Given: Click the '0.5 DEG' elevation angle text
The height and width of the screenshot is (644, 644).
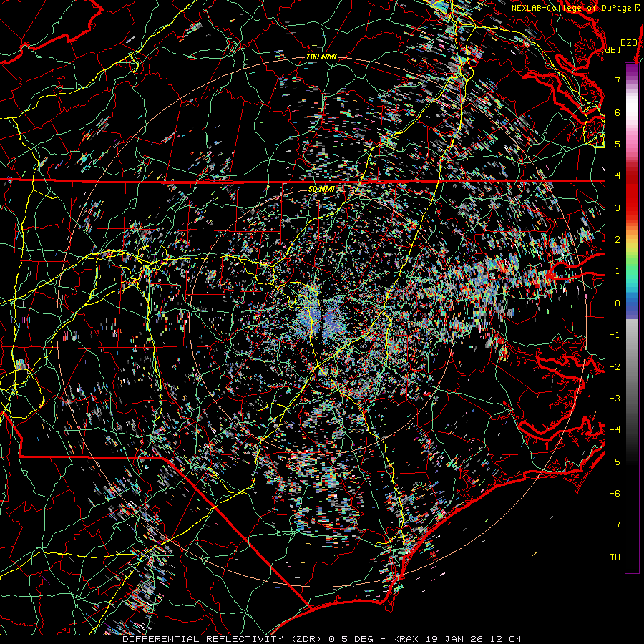Looking at the screenshot, I should (x=351, y=639).
